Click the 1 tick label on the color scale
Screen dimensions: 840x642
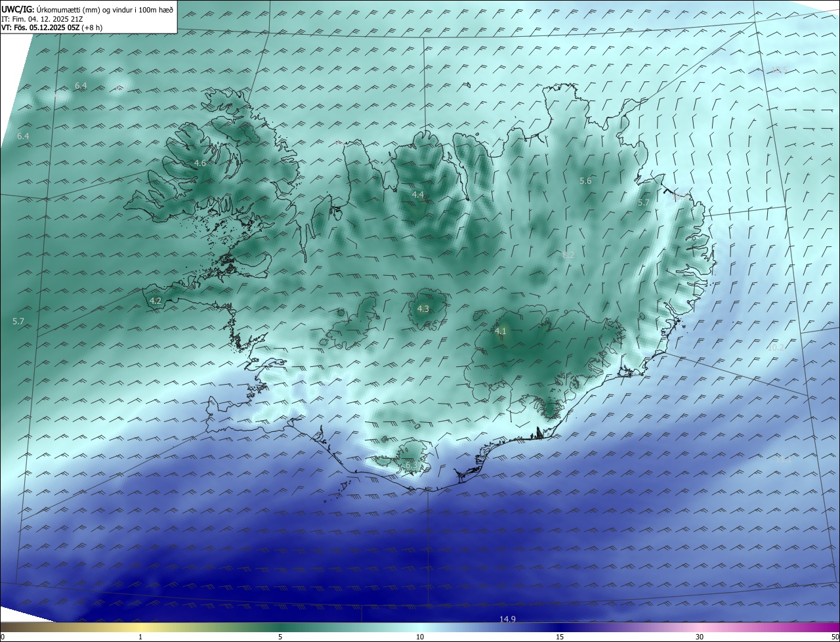[x=140, y=637]
